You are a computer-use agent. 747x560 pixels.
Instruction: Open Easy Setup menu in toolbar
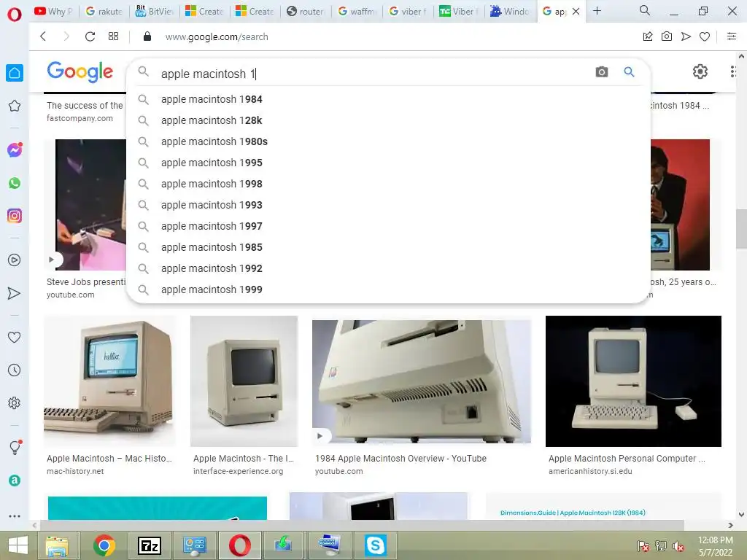point(732,36)
